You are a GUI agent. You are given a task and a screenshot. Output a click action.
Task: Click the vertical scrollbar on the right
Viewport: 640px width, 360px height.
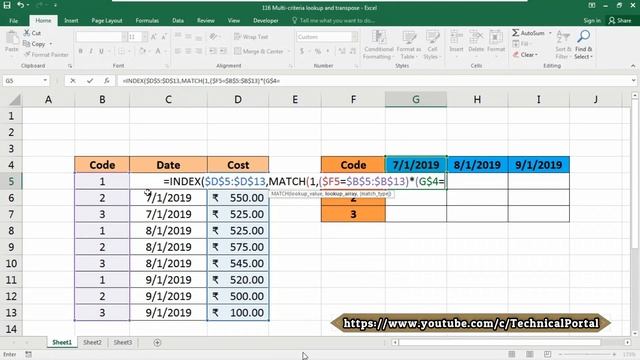[635, 214]
